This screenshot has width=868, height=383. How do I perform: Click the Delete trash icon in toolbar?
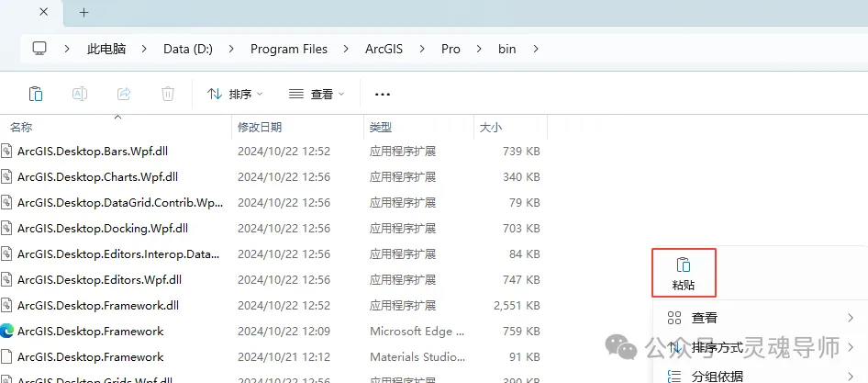coord(168,94)
